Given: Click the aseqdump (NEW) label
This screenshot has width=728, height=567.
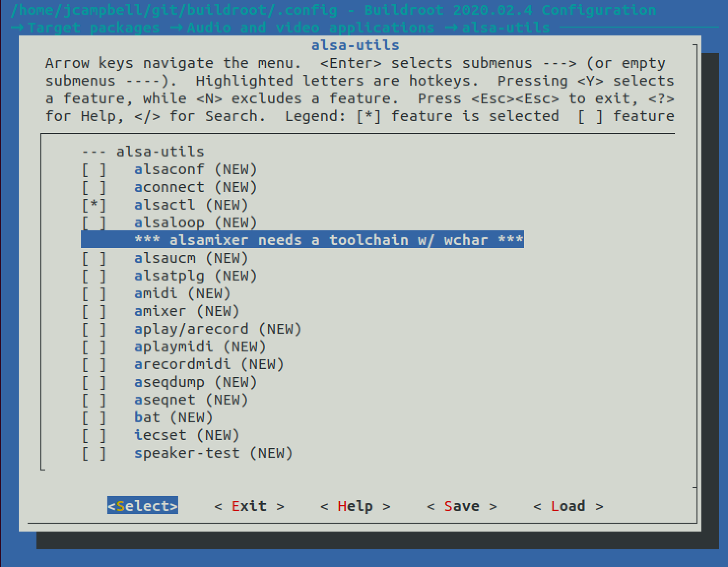Looking at the screenshot, I should 196,382.
